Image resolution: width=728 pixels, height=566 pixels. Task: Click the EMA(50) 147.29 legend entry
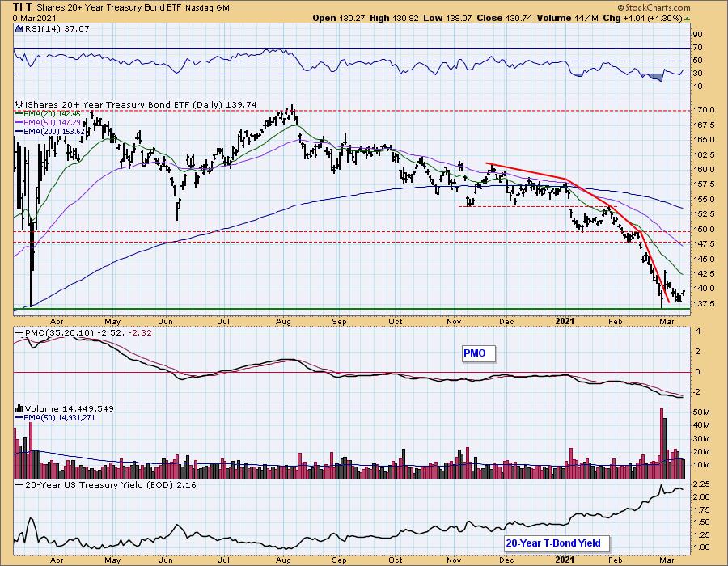point(48,122)
